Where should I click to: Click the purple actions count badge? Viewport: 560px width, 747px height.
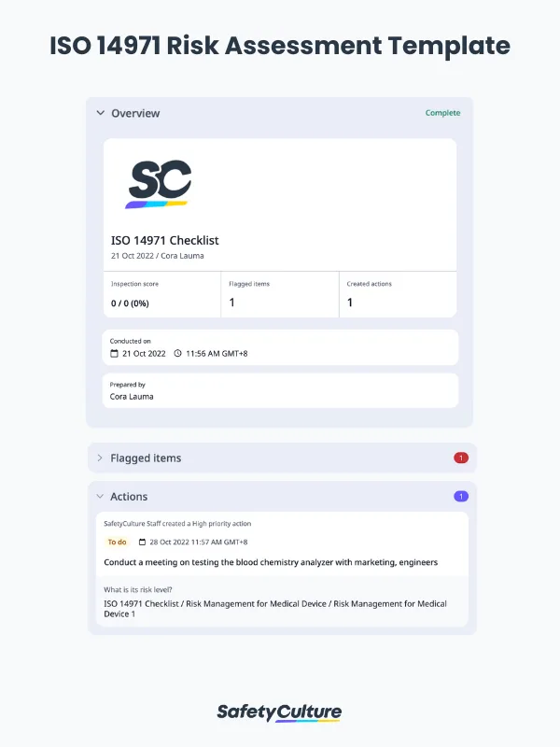tap(460, 496)
